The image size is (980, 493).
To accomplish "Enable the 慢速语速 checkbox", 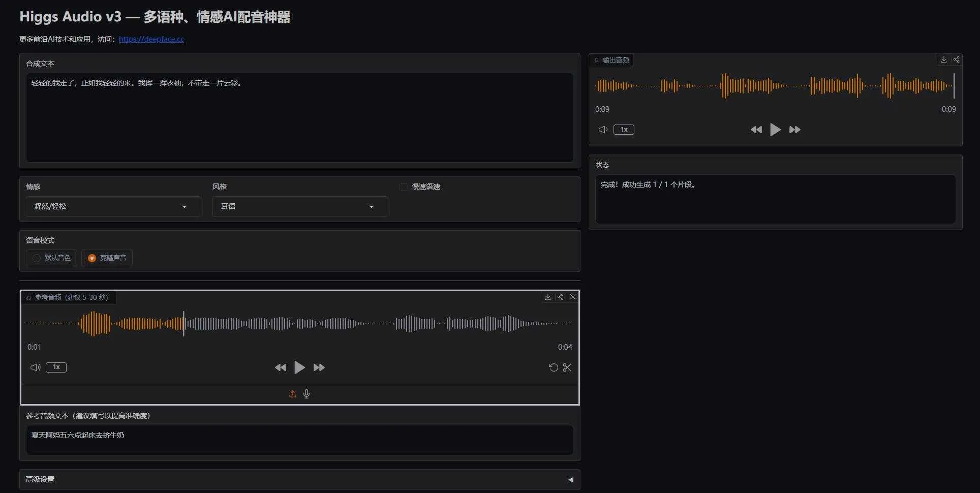I will [x=404, y=187].
